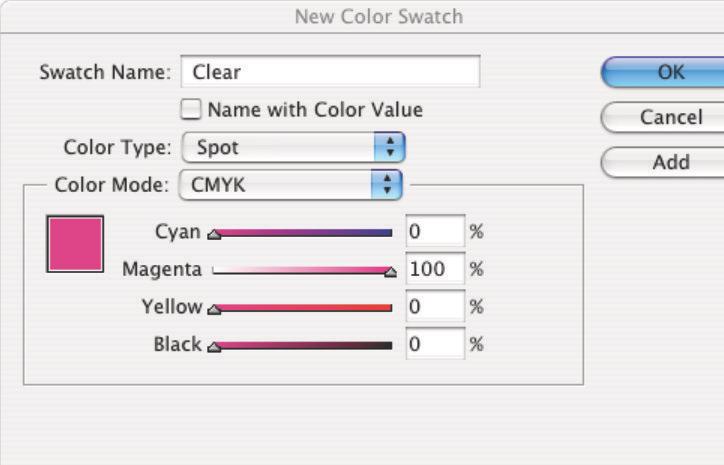This screenshot has height=465, width=724.
Task: Click the Black percentage value field
Action: pos(435,344)
